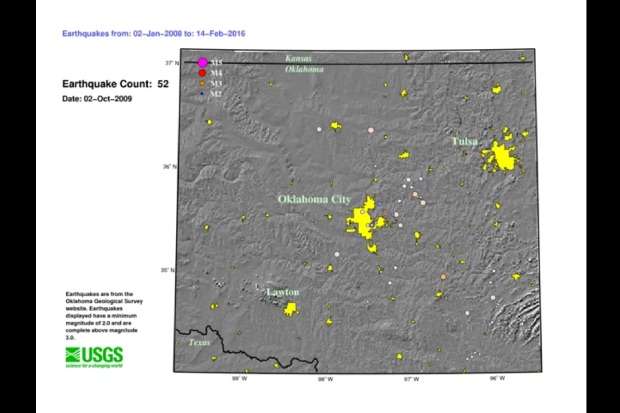Click the 'Tulsa' map label
Screen dimensions: 620x413
tap(465, 141)
